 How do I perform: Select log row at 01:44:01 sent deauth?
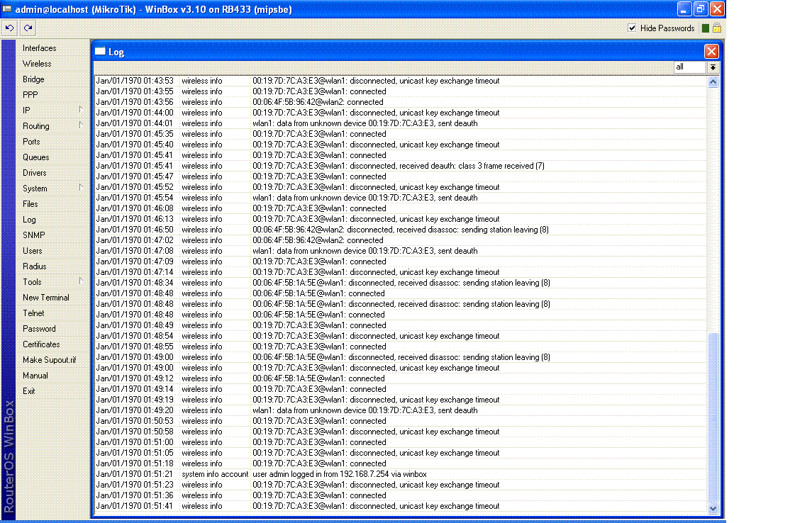point(401,123)
